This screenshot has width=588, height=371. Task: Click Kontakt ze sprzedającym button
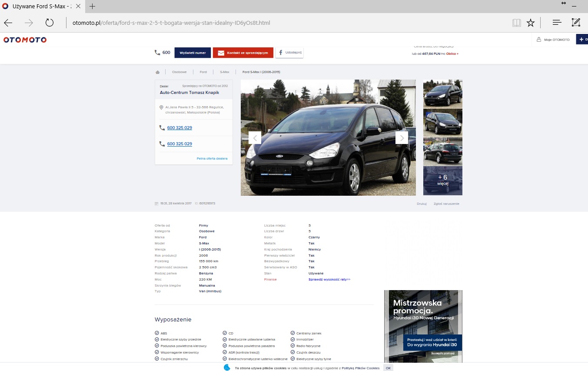(243, 53)
